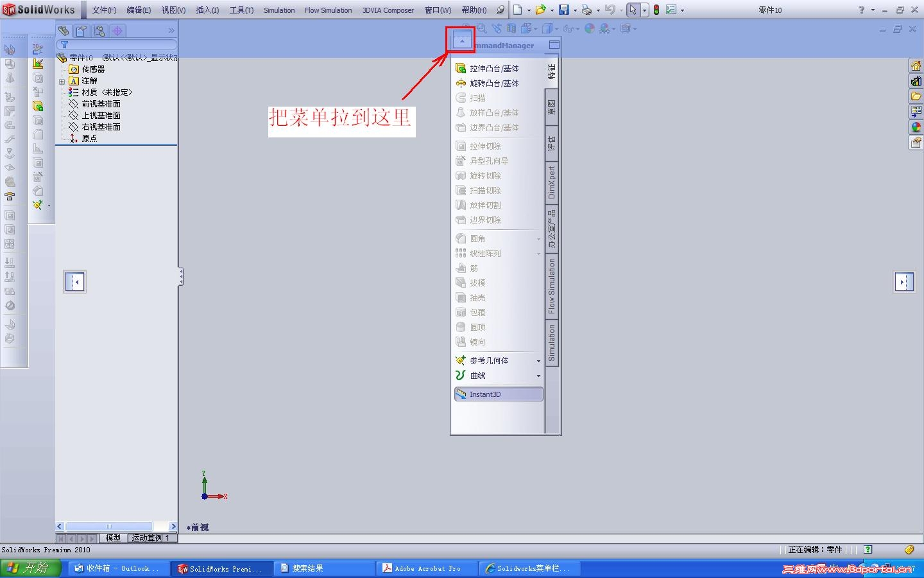Open the 工具(T) menu
Image resolution: width=924 pixels, height=578 pixels.
(241, 10)
